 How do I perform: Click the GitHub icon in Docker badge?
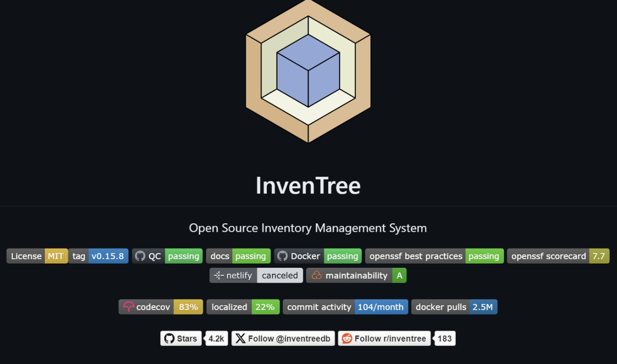pyautogui.click(x=282, y=256)
